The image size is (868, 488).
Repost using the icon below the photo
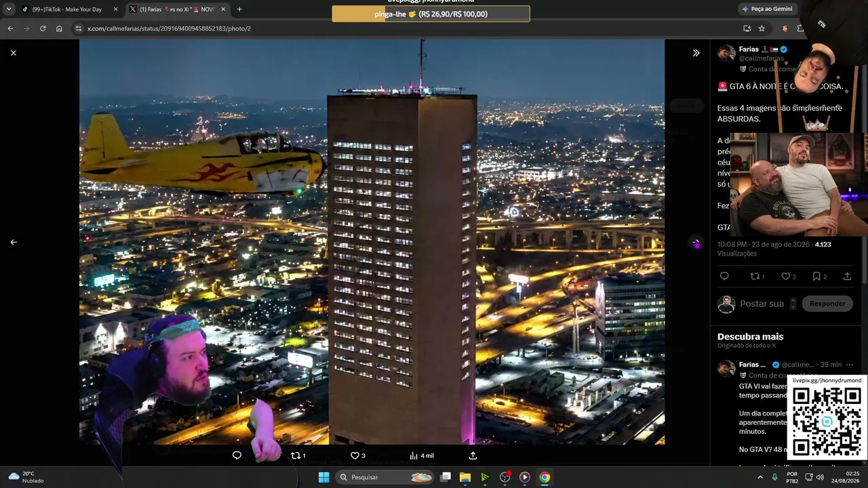tap(298, 455)
